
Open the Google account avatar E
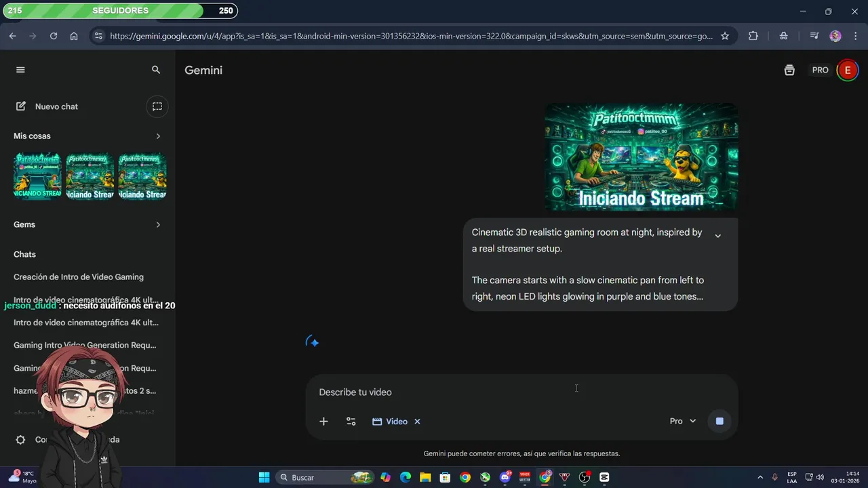click(x=847, y=70)
